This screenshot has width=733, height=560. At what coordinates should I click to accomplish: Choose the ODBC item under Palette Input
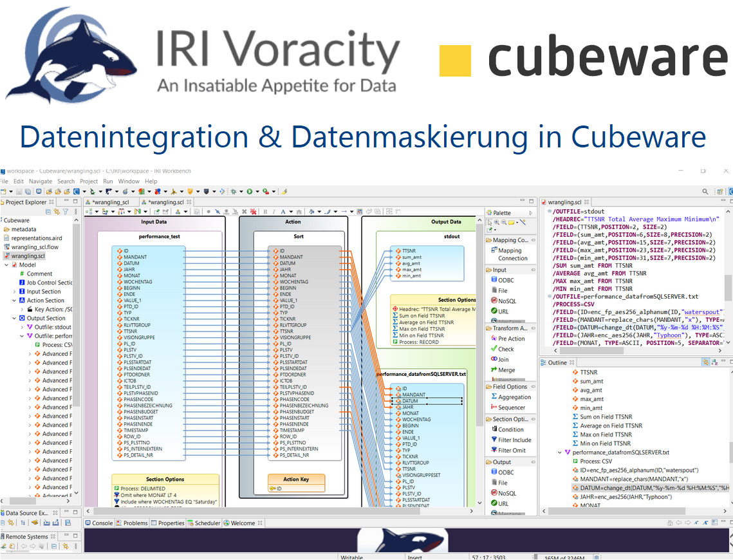pos(503,280)
